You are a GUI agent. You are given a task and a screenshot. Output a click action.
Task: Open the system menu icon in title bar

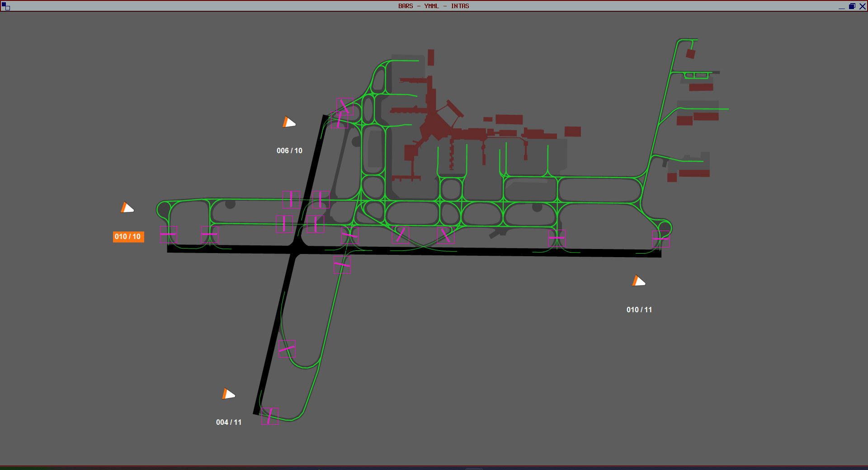coord(5,6)
